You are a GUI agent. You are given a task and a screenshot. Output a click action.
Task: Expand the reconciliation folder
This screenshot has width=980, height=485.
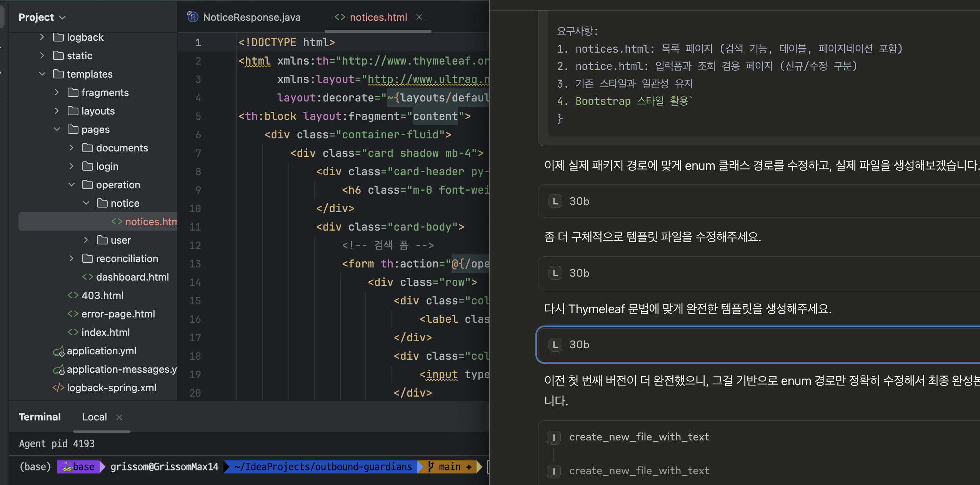(72, 258)
